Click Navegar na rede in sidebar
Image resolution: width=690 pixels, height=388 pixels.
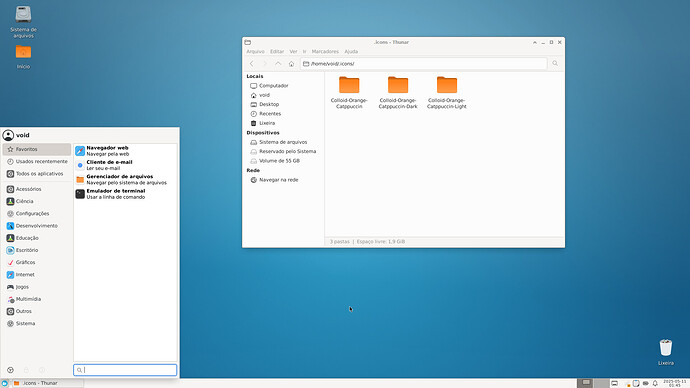279,180
